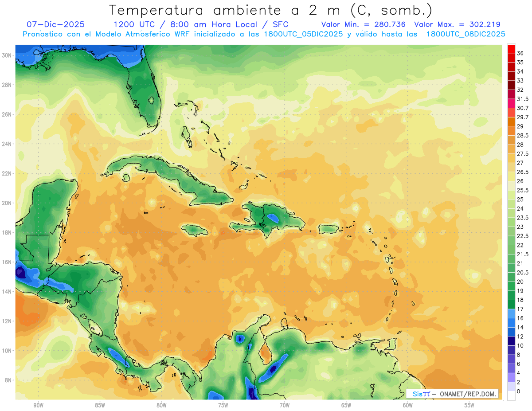
Task: Click the colorbar label '8'
Action: (519, 355)
